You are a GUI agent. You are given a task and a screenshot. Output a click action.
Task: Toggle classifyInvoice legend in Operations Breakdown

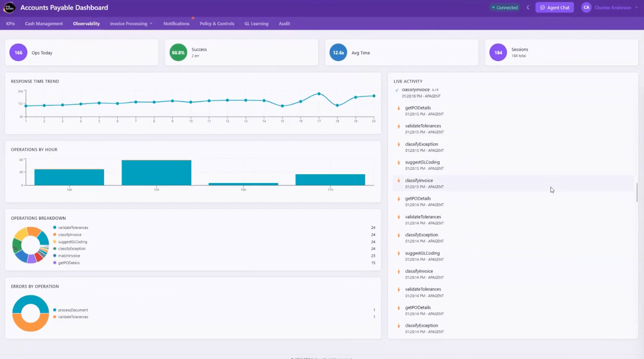point(67,235)
